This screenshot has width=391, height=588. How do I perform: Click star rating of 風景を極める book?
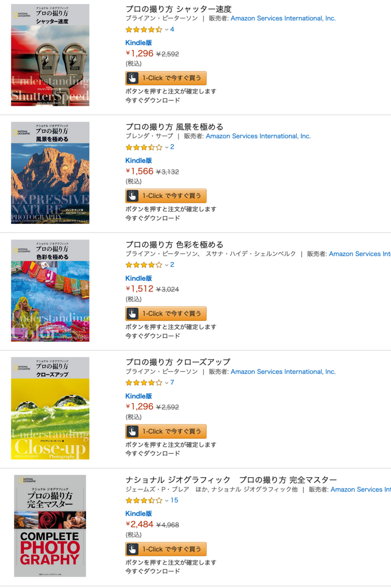144,147
